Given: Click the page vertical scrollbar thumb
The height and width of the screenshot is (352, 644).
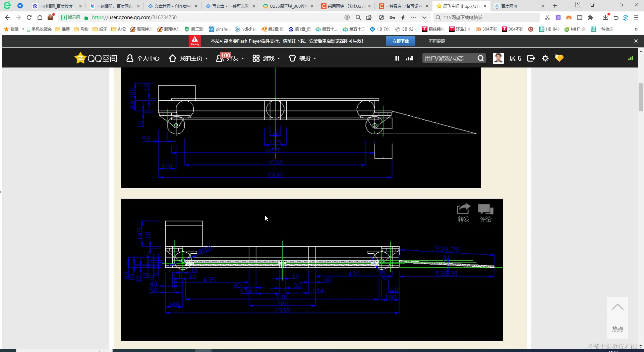Looking at the screenshot, I should click(x=641, y=97).
